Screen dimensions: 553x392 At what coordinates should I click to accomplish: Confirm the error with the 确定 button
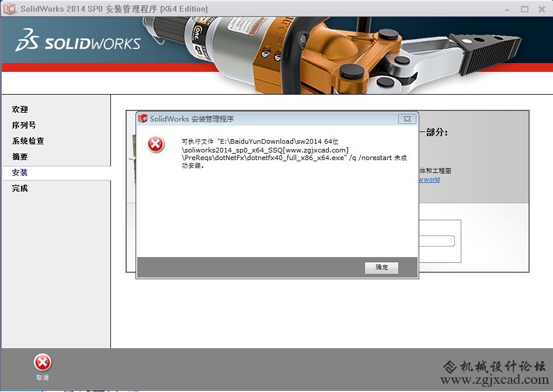381,268
